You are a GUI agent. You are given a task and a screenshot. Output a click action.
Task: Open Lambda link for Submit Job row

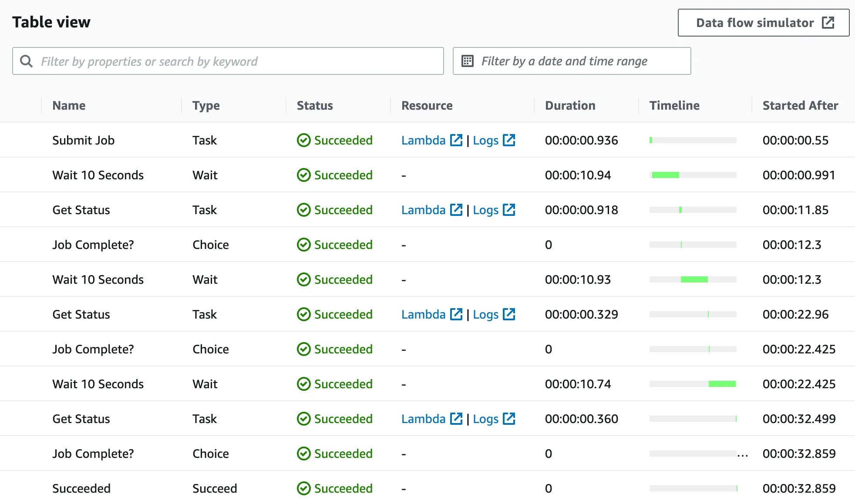423,140
